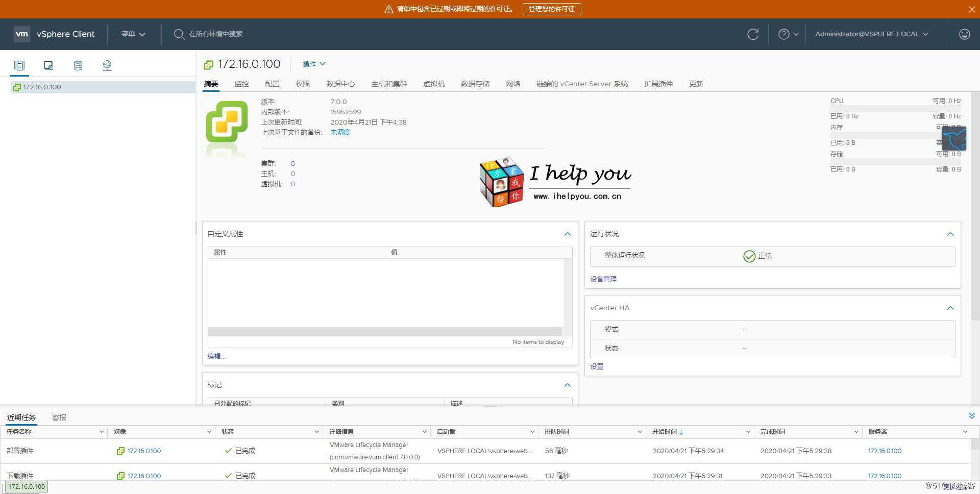Switch to the 网络 tab
The width and height of the screenshot is (980, 494).
513,84
